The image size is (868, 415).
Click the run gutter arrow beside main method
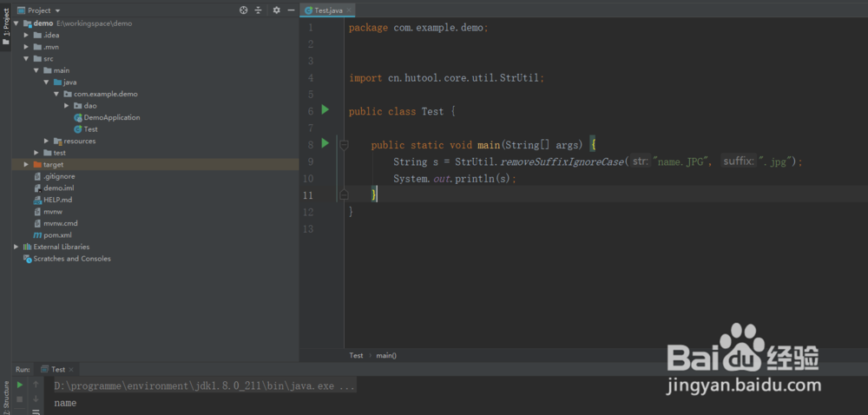click(325, 143)
